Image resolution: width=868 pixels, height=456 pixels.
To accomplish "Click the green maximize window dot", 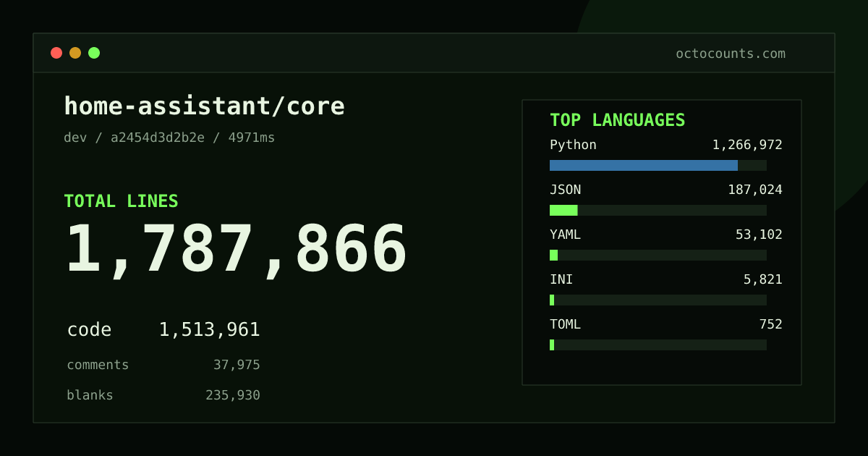I will coord(94,53).
